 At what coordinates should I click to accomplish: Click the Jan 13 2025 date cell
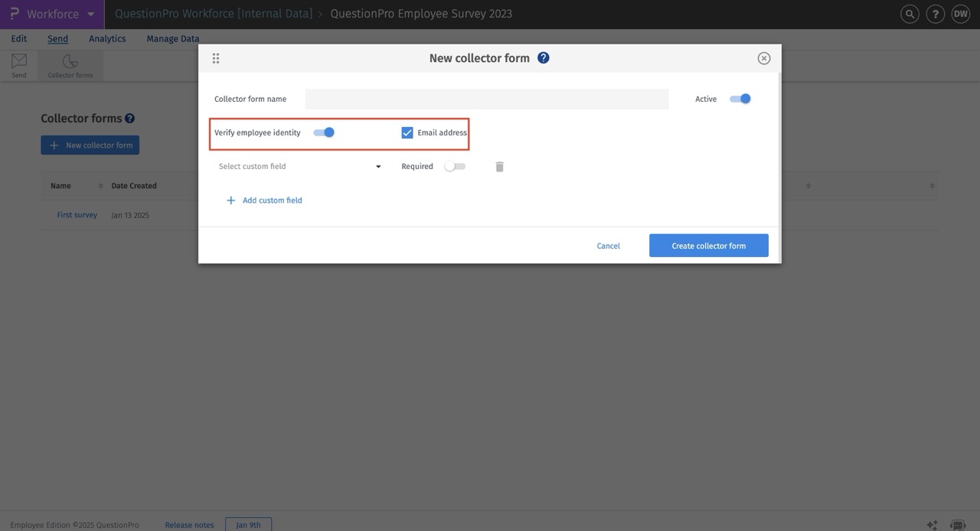(x=130, y=216)
